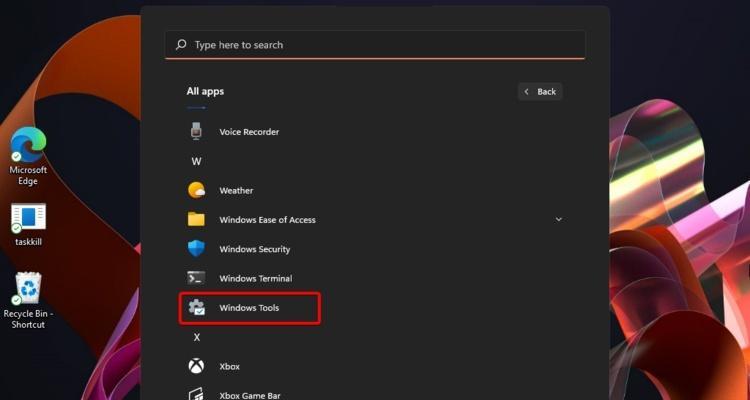Launch the Xbox app icon
This screenshot has height=400, width=750.
196,366
